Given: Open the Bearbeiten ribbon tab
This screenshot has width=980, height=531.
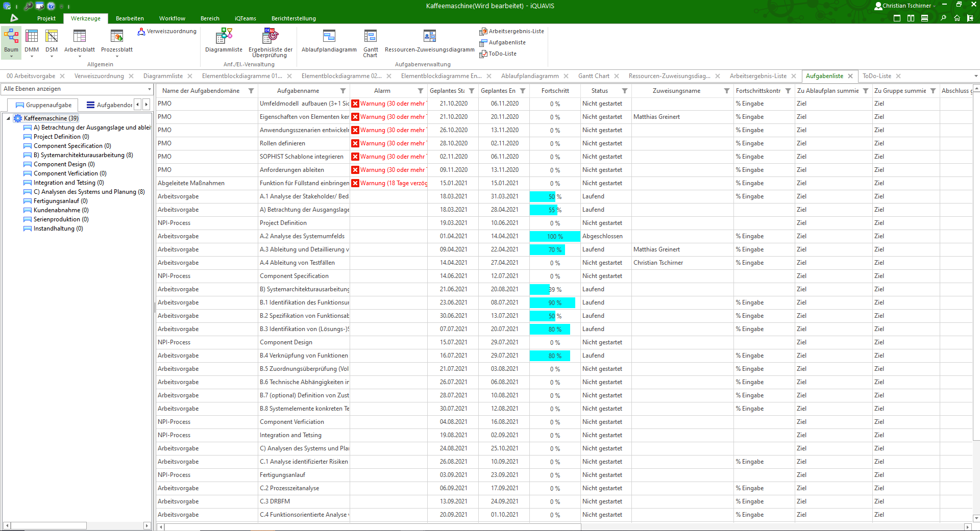Looking at the screenshot, I should 130,18.
